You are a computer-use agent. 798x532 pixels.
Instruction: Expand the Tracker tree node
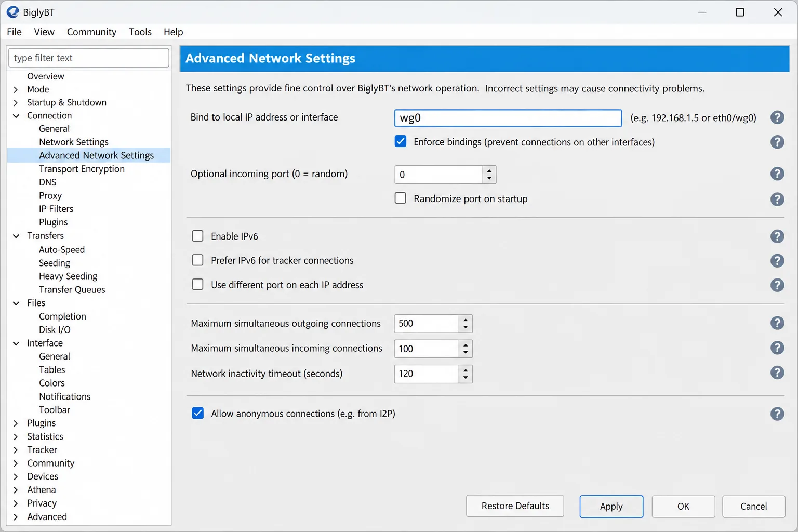pyautogui.click(x=16, y=450)
